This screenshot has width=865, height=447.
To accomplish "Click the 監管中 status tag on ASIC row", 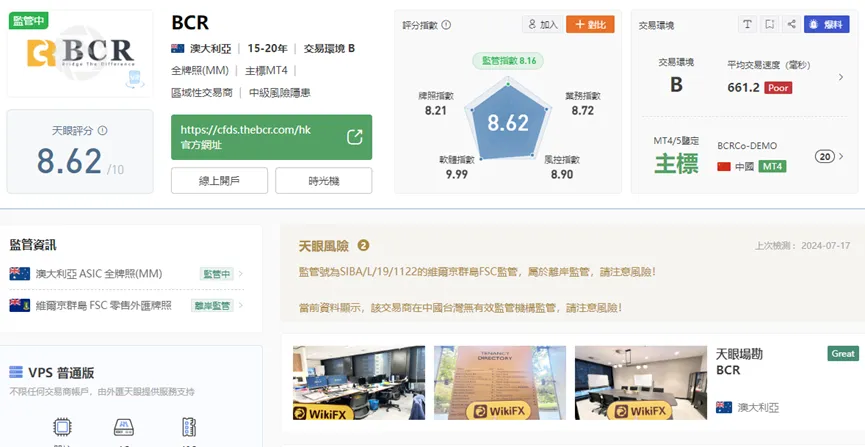I will [216, 274].
